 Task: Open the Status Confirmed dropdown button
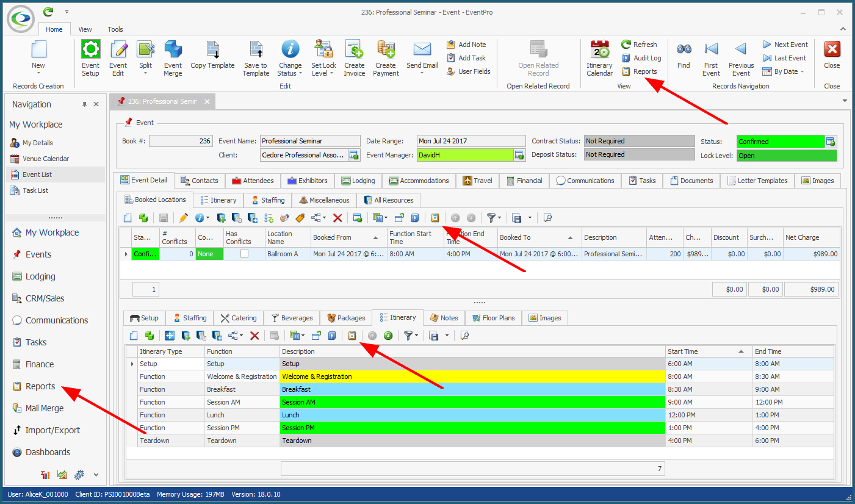pos(830,142)
